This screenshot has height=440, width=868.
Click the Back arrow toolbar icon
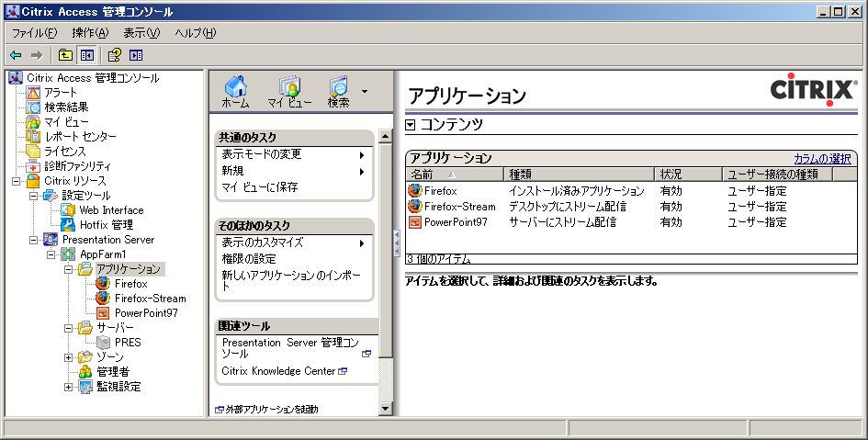click(16, 55)
